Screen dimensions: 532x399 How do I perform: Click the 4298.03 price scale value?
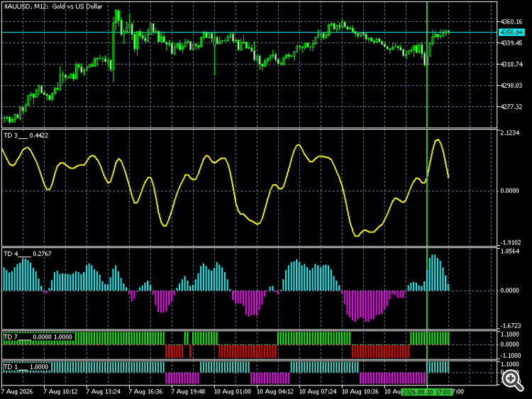[511, 86]
